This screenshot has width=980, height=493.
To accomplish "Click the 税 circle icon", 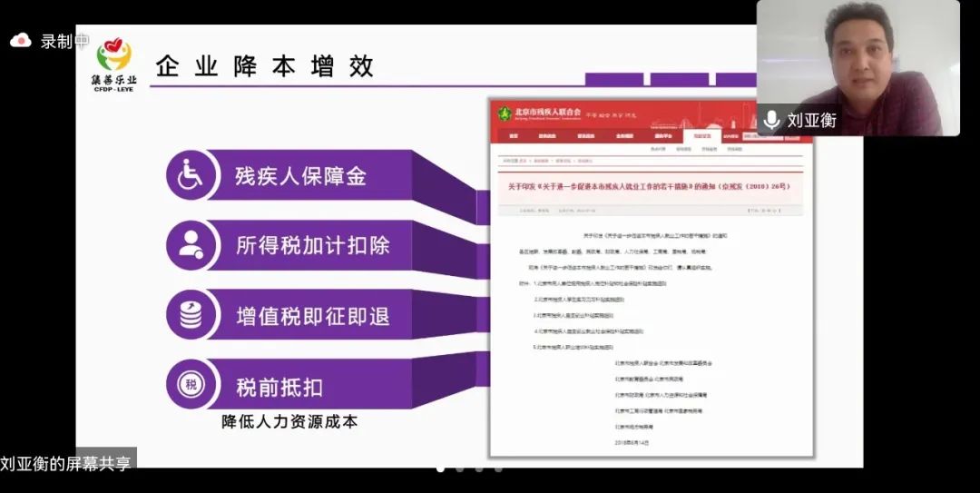I will (x=191, y=384).
